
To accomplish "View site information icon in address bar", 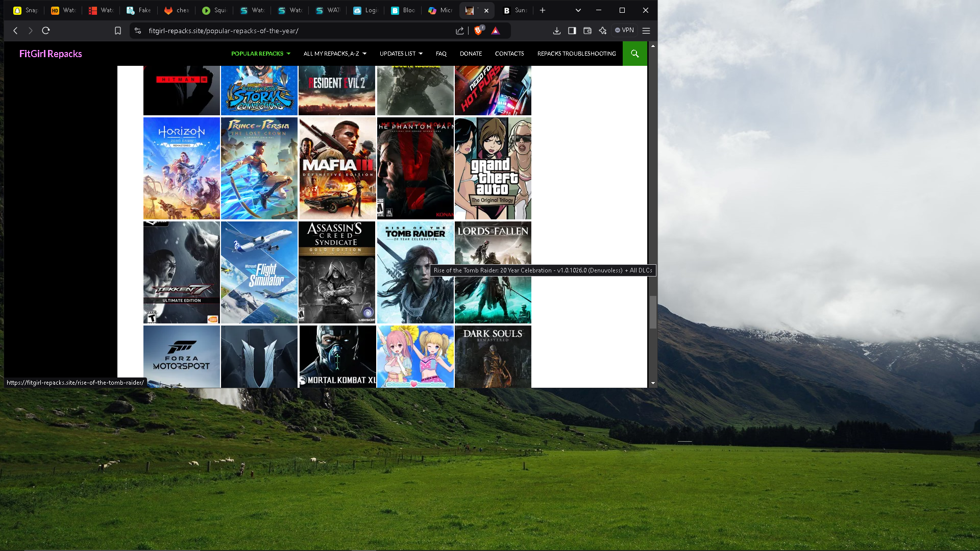I will [137, 31].
